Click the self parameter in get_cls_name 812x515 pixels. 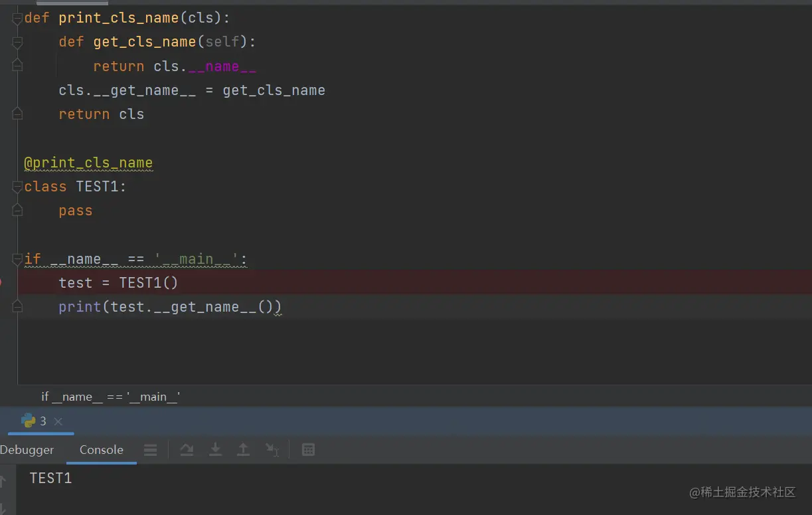(x=222, y=43)
